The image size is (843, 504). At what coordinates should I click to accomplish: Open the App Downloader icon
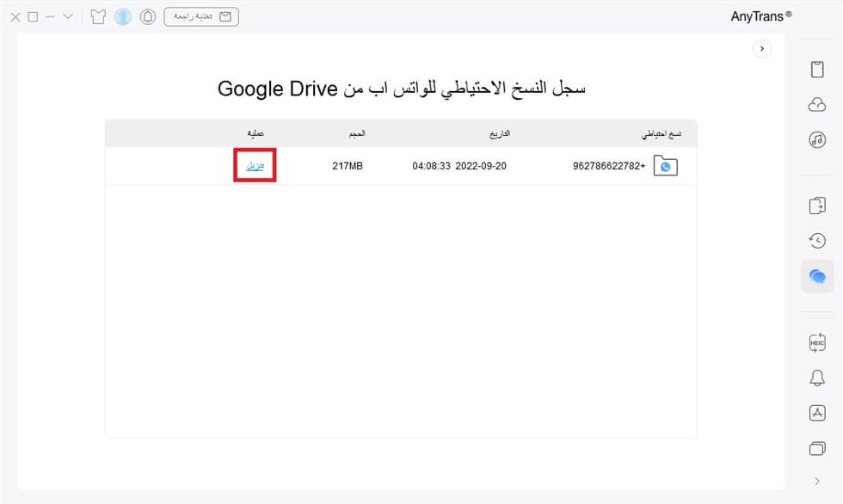[816, 413]
